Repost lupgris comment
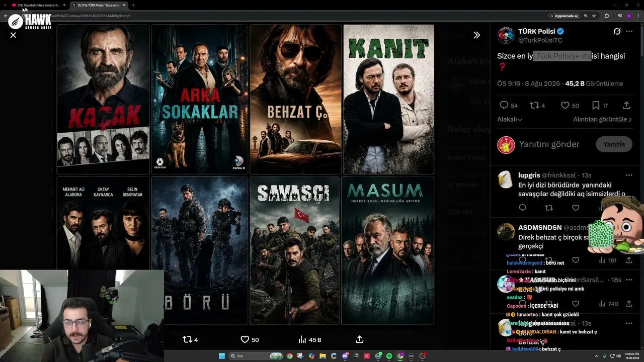This screenshot has height=362, width=644. click(549, 208)
